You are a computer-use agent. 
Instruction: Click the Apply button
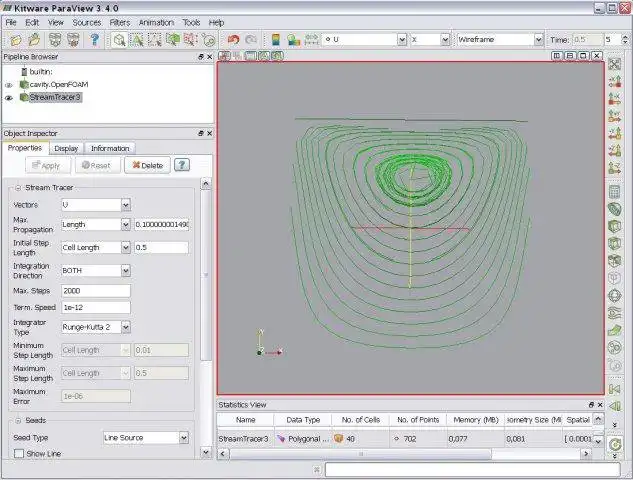click(x=46, y=166)
